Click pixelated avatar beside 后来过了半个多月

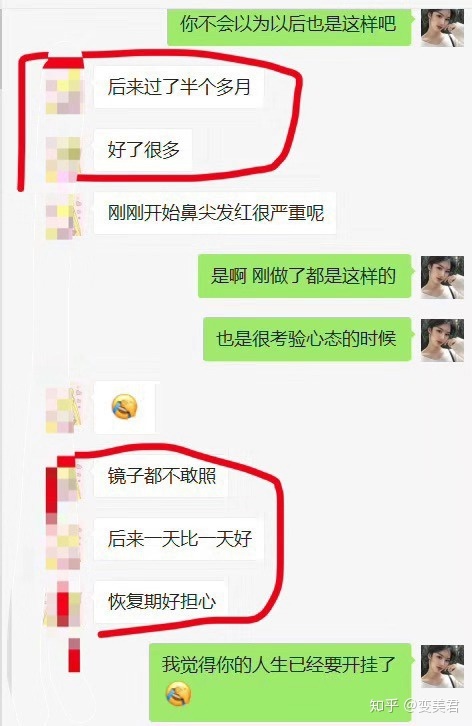point(64,92)
